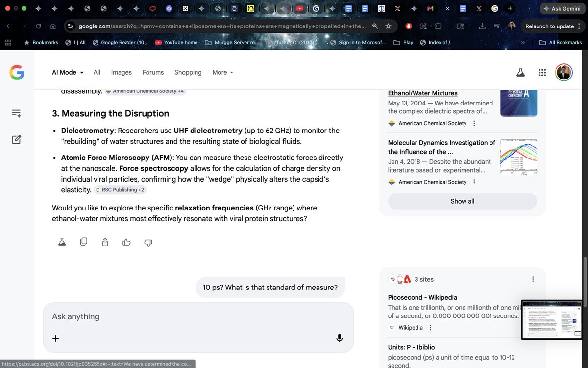Show hidden bookmarks via double chevron
588x368 pixels.
[x=523, y=43]
